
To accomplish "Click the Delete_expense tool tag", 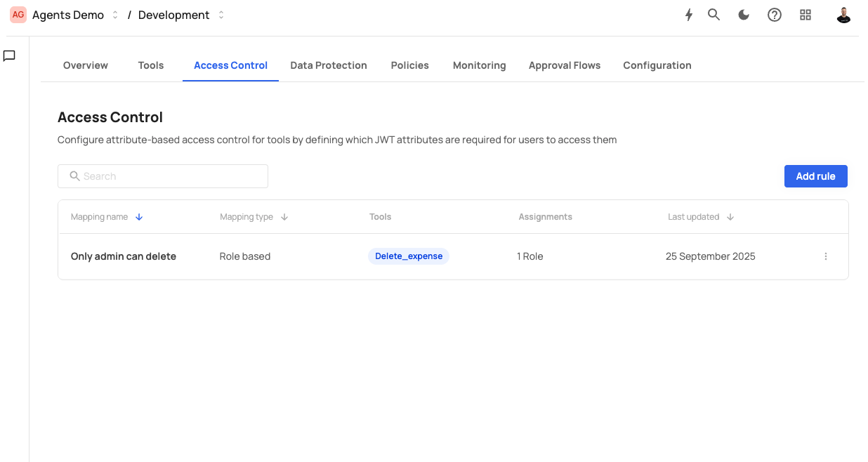I will pos(409,256).
